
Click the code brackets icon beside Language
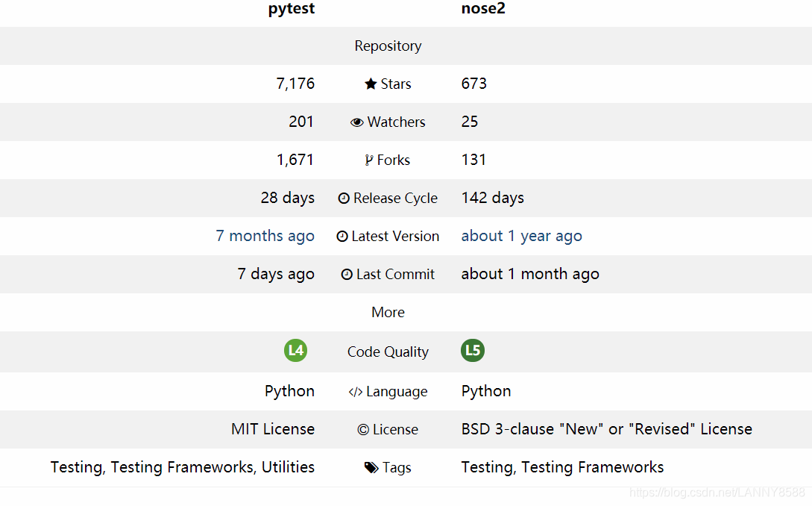coord(355,392)
